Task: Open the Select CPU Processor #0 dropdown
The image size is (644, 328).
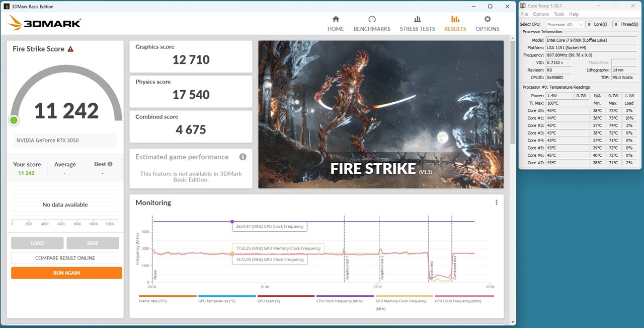Action: (565, 24)
